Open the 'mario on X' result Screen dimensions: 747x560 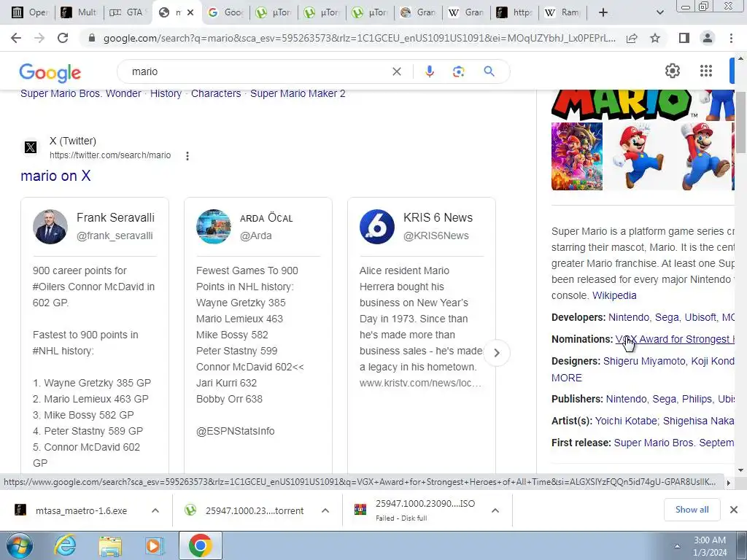point(55,176)
